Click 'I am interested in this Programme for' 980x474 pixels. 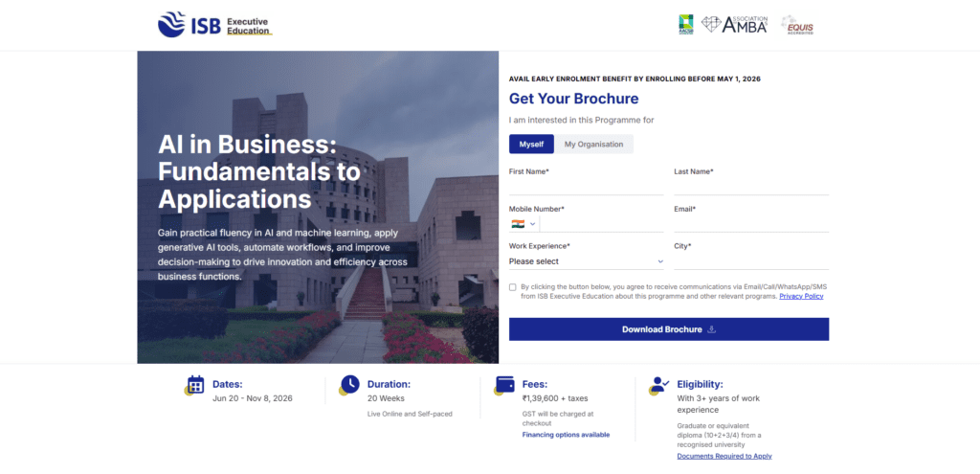581,120
